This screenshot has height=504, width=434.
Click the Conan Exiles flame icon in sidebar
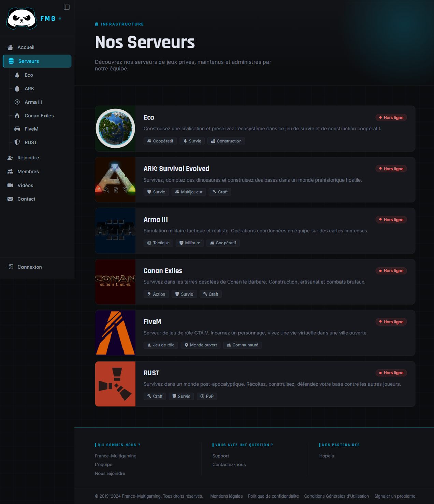[x=17, y=116]
